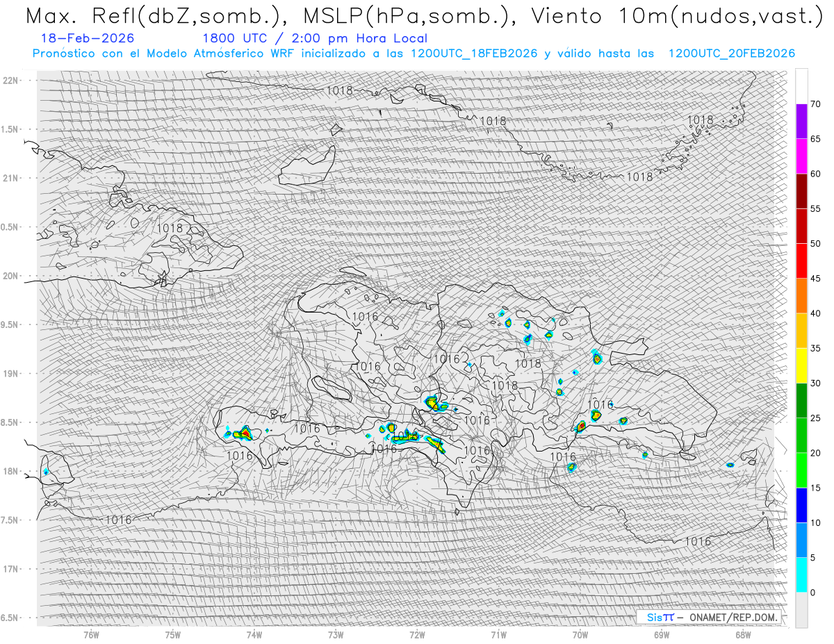Click the '1200UTC_20FEB2026' valid-until time
This screenshot has width=834, height=644.
pyautogui.click(x=732, y=53)
